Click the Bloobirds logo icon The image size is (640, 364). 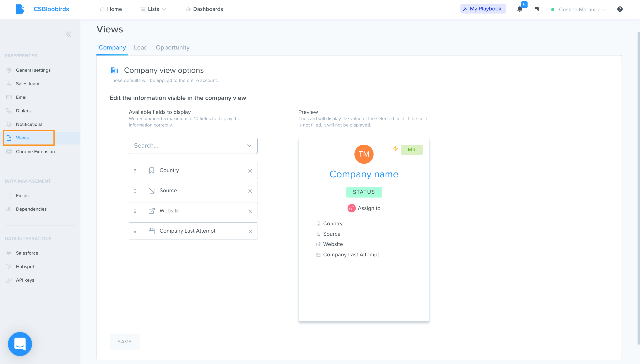(20, 9)
